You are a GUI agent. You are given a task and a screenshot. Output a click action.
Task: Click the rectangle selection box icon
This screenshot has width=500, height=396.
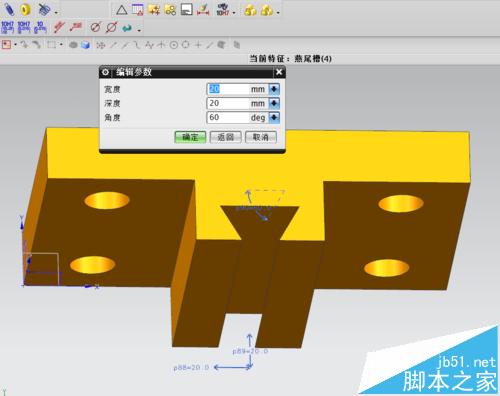coord(52,45)
